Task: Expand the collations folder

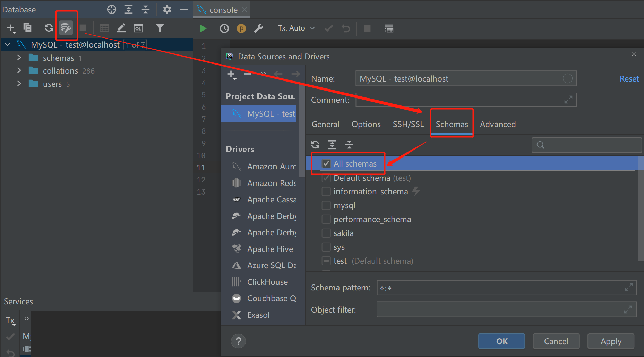Action: (x=19, y=70)
